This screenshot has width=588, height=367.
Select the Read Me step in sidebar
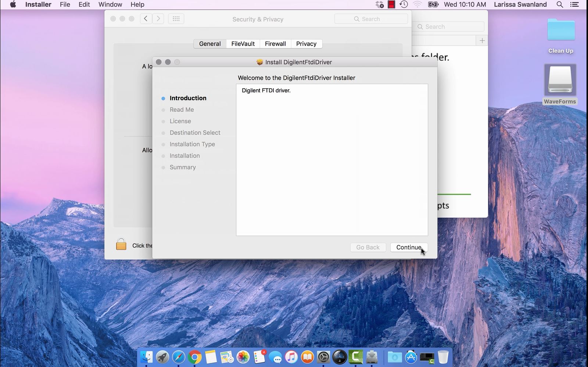(182, 110)
